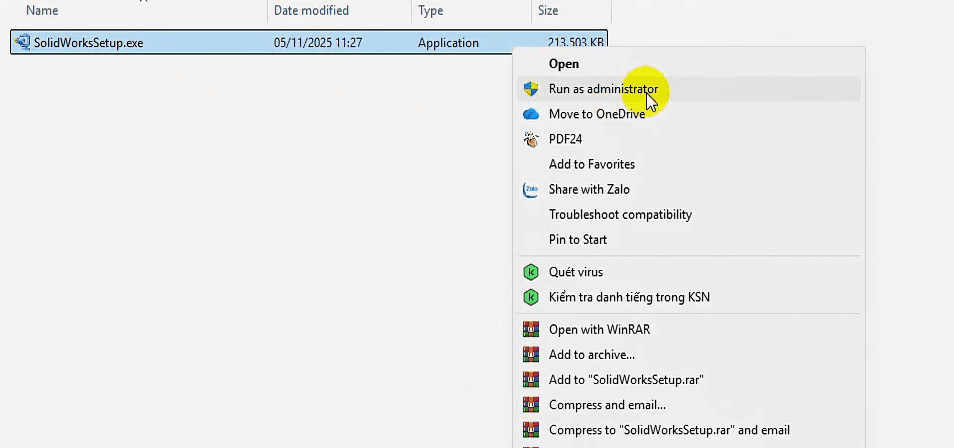Click the OneDrive cloud icon
954x448 pixels.
click(x=531, y=114)
